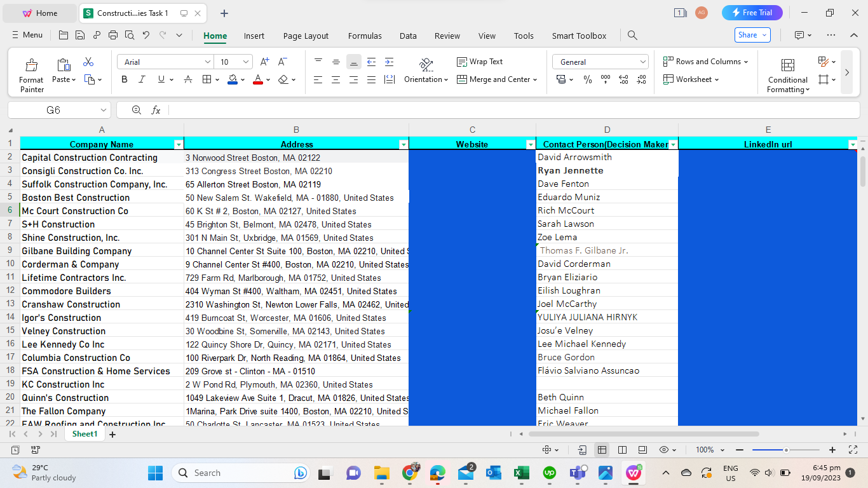Toggle Wrap Text

click(480, 62)
